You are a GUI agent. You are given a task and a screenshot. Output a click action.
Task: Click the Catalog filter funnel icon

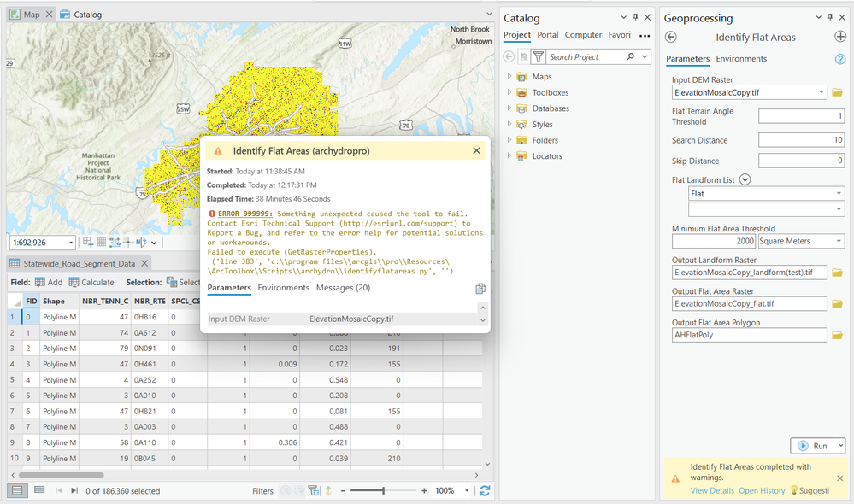click(538, 56)
